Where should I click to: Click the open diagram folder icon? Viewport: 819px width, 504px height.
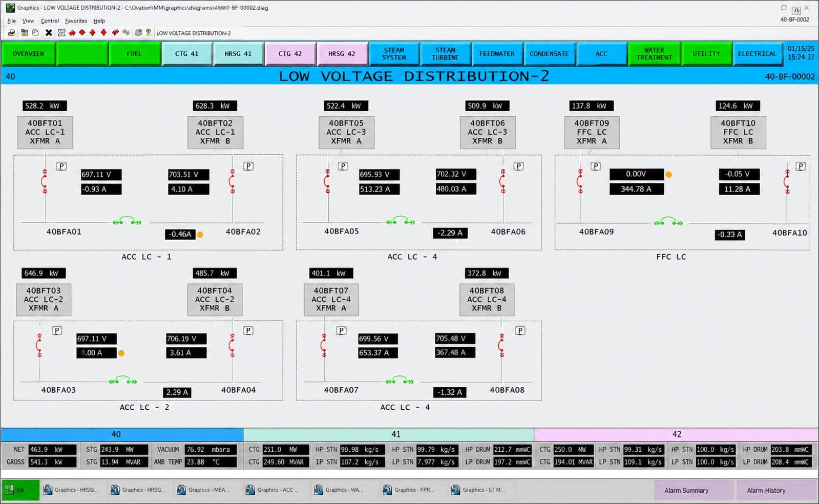pos(24,33)
